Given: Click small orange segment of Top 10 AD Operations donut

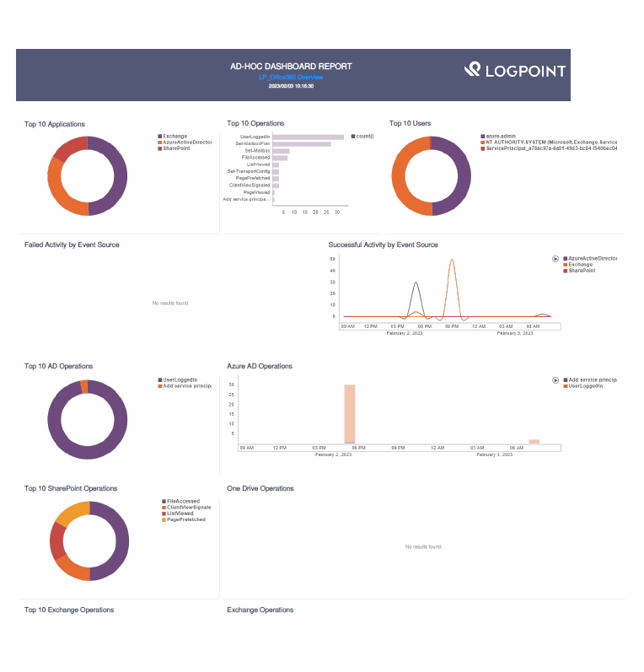Looking at the screenshot, I should (84, 386).
